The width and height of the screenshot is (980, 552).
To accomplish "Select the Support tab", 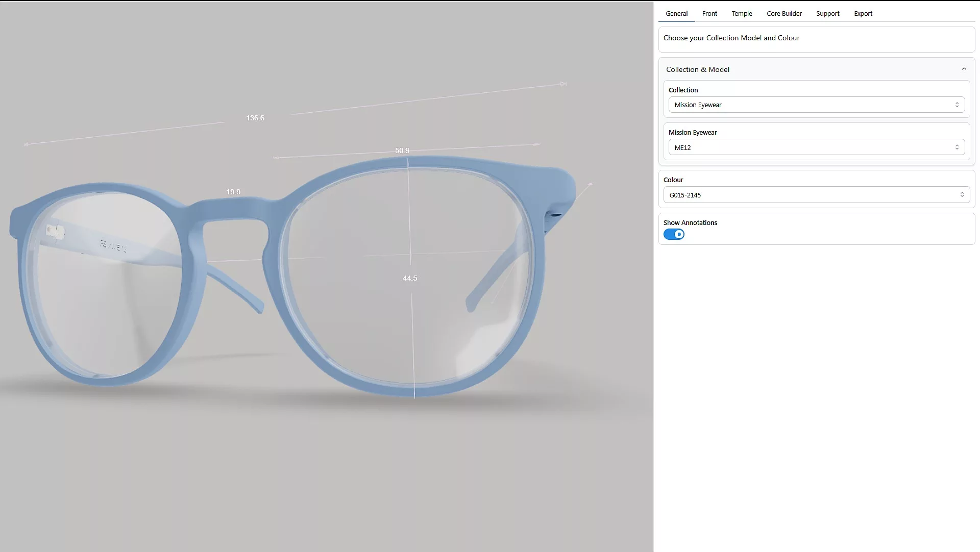I will tap(827, 14).
